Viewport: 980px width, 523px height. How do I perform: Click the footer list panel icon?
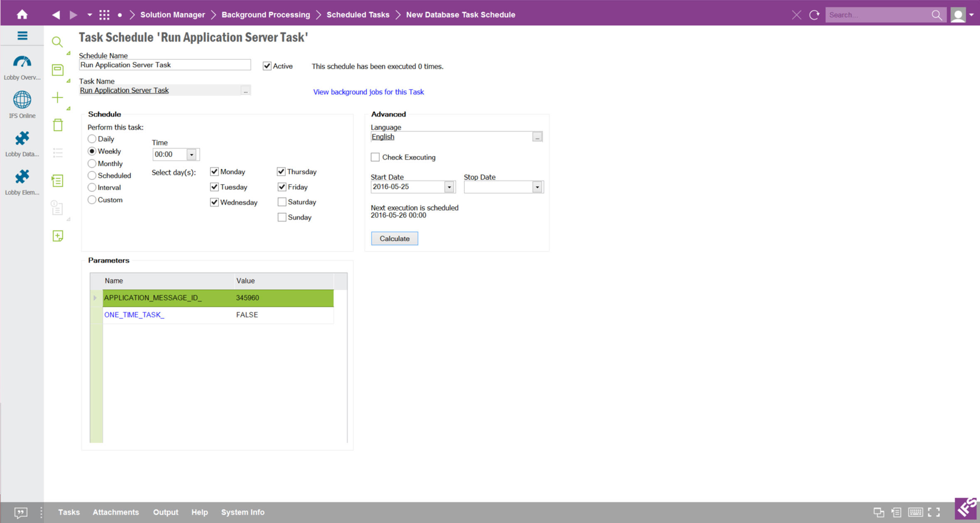896,512
